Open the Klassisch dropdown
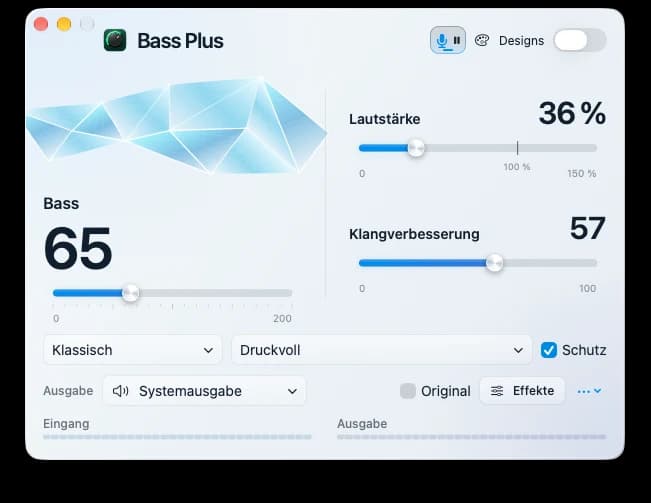Viewport: 651px width, 503px height. tap(132, 350)
